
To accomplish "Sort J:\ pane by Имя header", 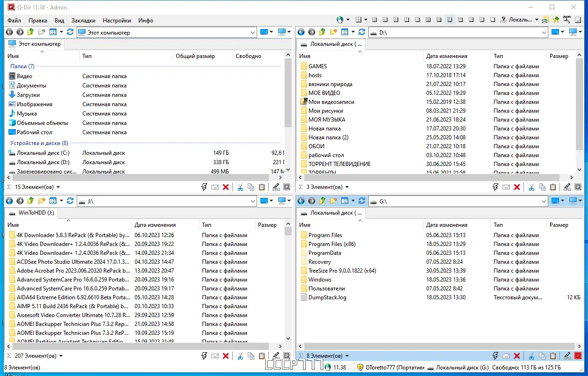I will (68, 225).
